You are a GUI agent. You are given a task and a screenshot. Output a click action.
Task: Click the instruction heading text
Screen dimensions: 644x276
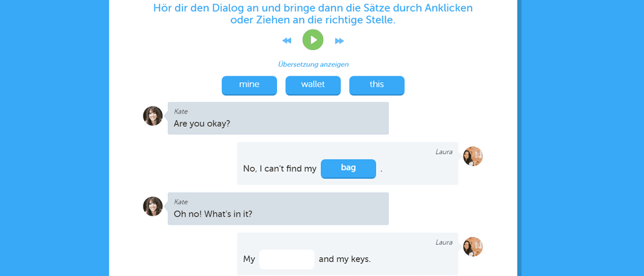(x=313, y=13)
